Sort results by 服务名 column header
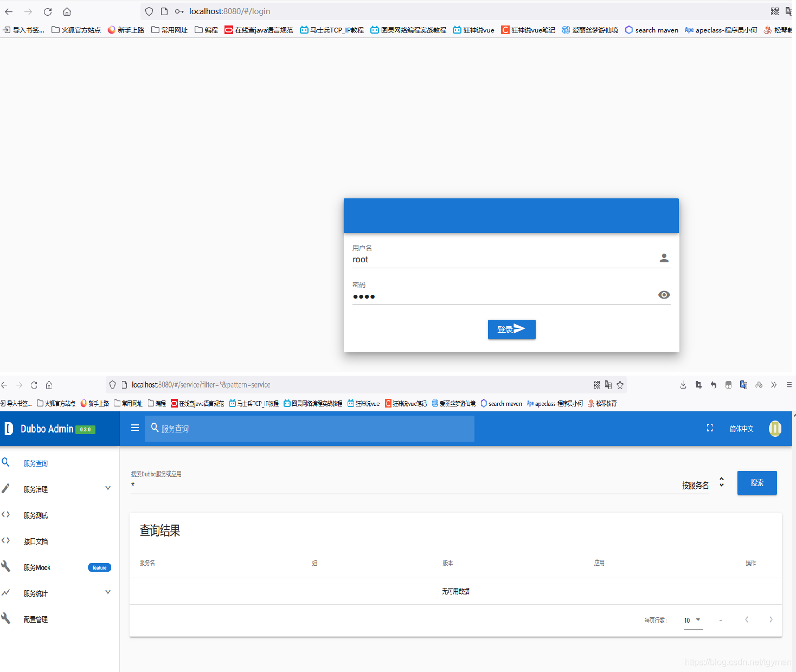 point(147,563)
